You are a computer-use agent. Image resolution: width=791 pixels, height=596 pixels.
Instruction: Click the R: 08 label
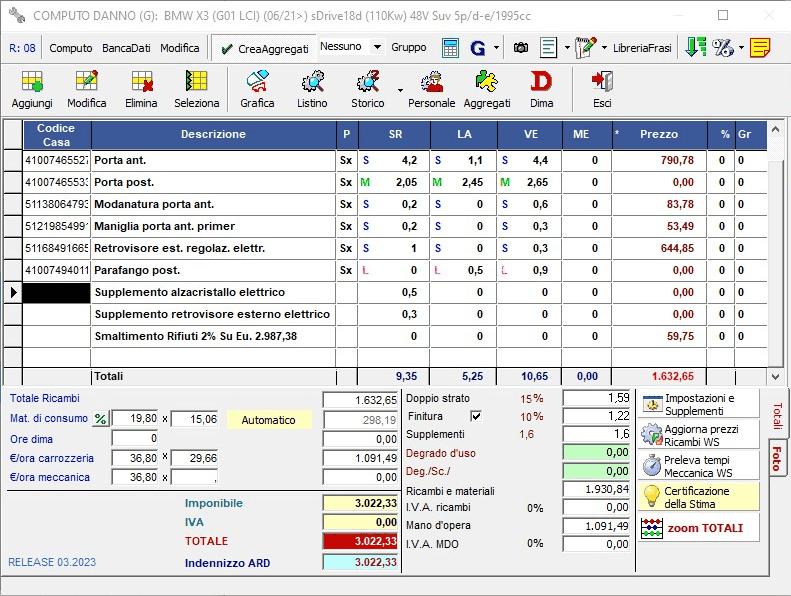click(22, 48)
